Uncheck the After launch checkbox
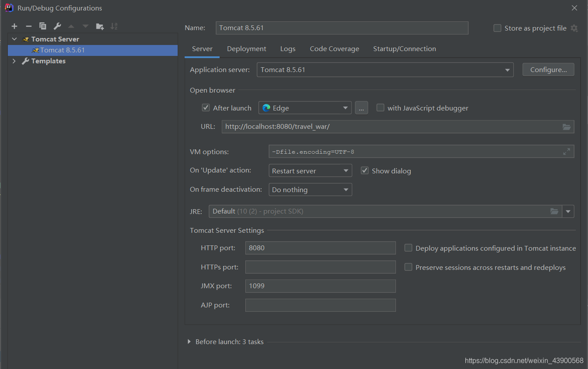 [x=206, y=107]
